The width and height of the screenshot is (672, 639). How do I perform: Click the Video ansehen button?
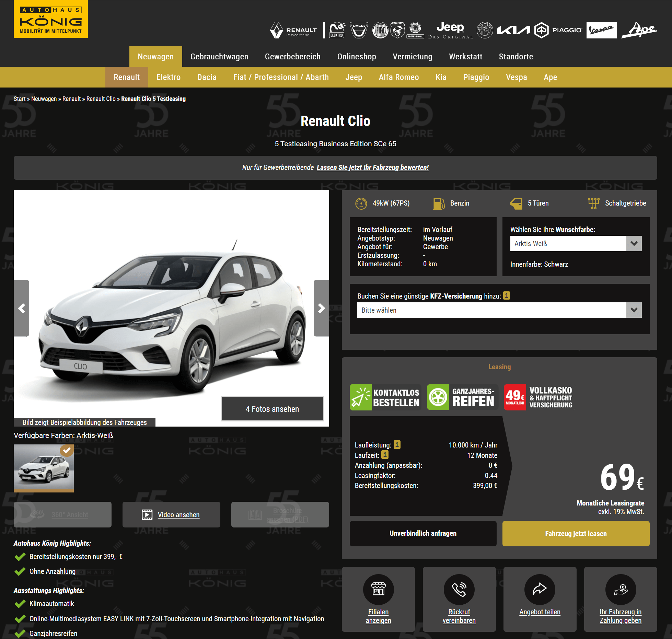point(171,514)
